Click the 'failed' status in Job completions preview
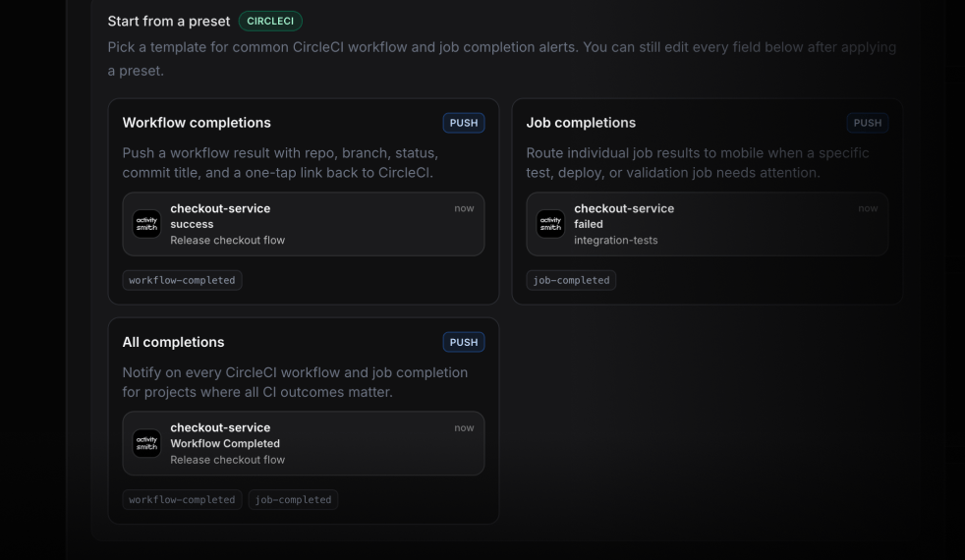965x560 pixels. pyautogui.click(x=589, y=224)
